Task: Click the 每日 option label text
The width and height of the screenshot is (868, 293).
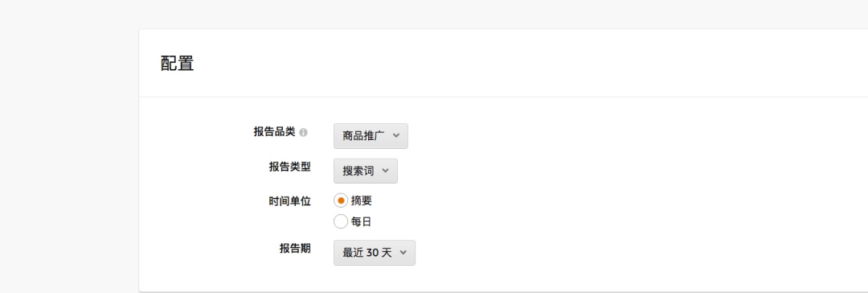Action: point(361,222)
